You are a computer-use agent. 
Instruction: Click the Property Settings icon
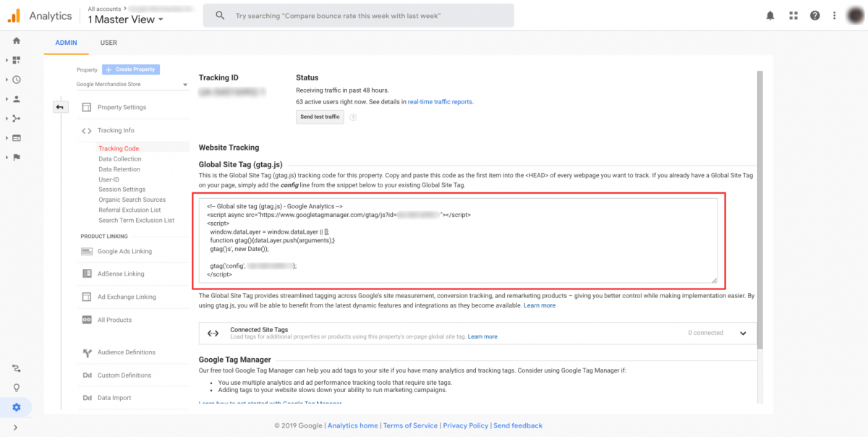tap(85, 107)
